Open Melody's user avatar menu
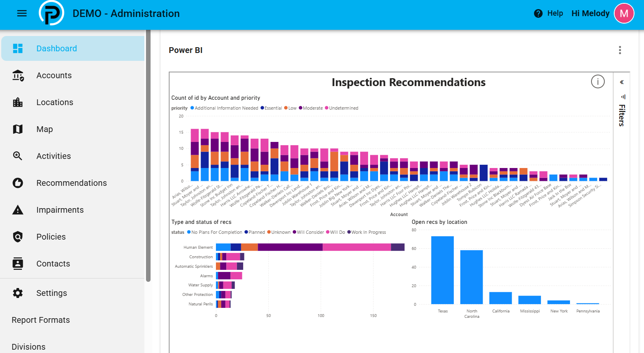The height and width of the screenshot is (353, 644). [x=624, y=14]
